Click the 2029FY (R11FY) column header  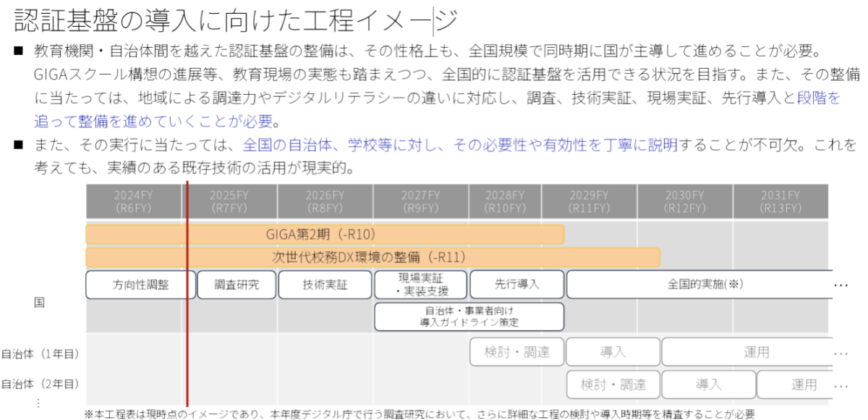click(589, 201)
